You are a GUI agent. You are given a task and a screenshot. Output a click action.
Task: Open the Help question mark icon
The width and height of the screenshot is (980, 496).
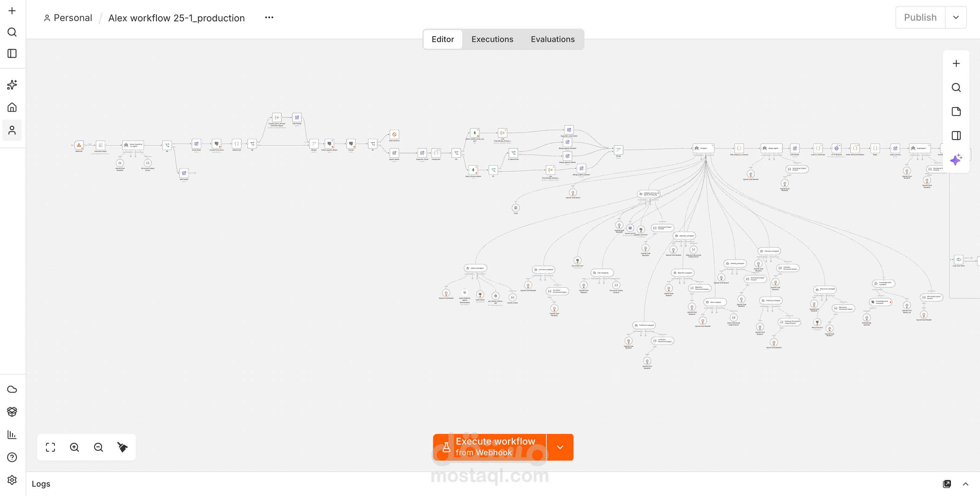click(x=12, y=457)
